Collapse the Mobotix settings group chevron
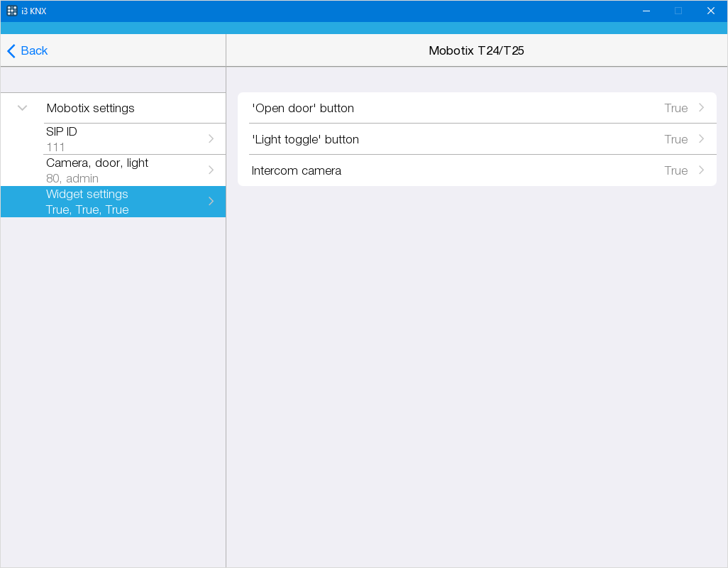Screen dimensions: 728x568 23,108
